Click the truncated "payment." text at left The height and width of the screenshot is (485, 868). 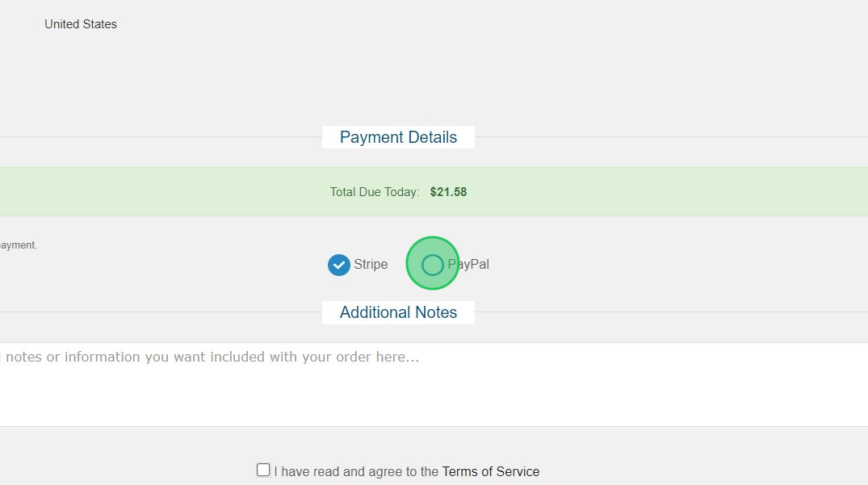(x=19, y=245)
